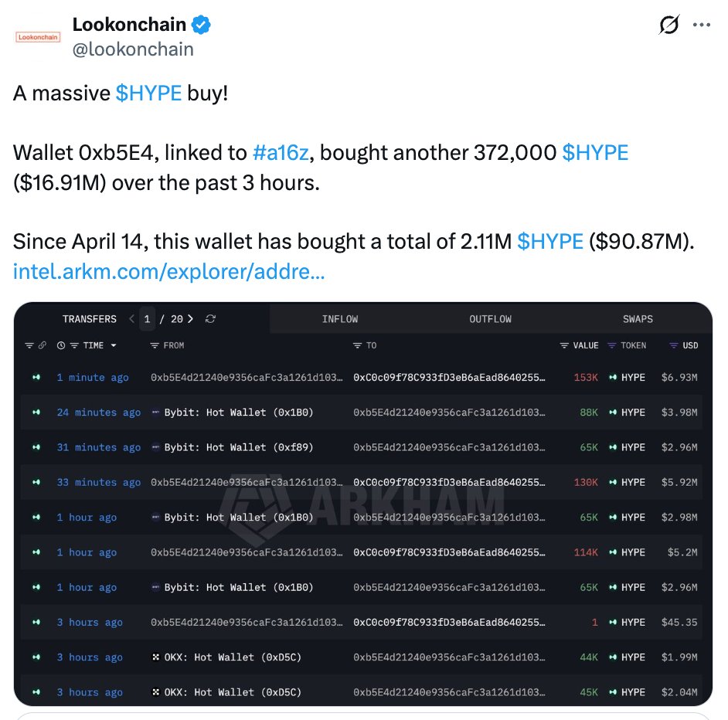Click the #a16z hashtag link
This screenshot has height=720, width=728.
pyautogui.click(x=281, y=153)
